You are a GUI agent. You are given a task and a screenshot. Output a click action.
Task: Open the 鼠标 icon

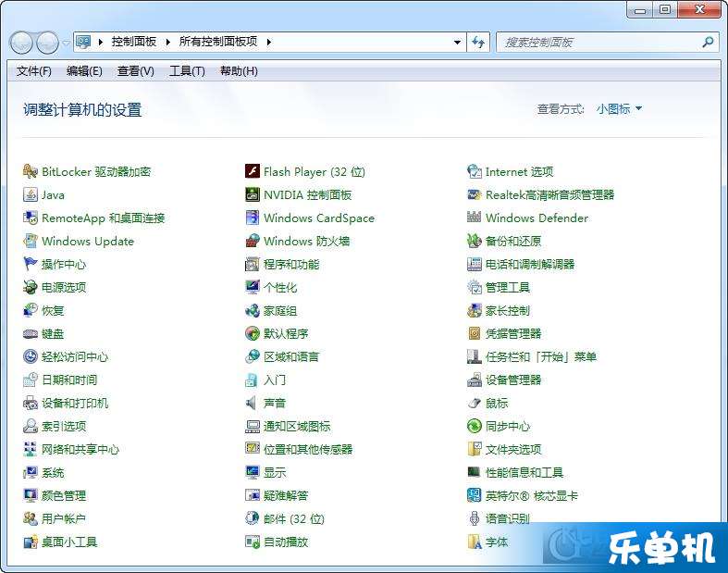tap(474, 403)
